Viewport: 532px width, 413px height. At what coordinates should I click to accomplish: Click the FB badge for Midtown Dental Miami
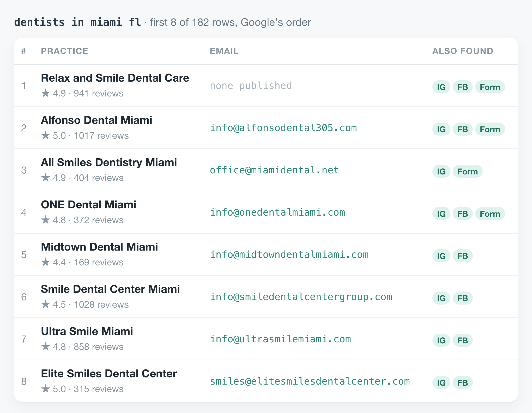pos(463,256)
